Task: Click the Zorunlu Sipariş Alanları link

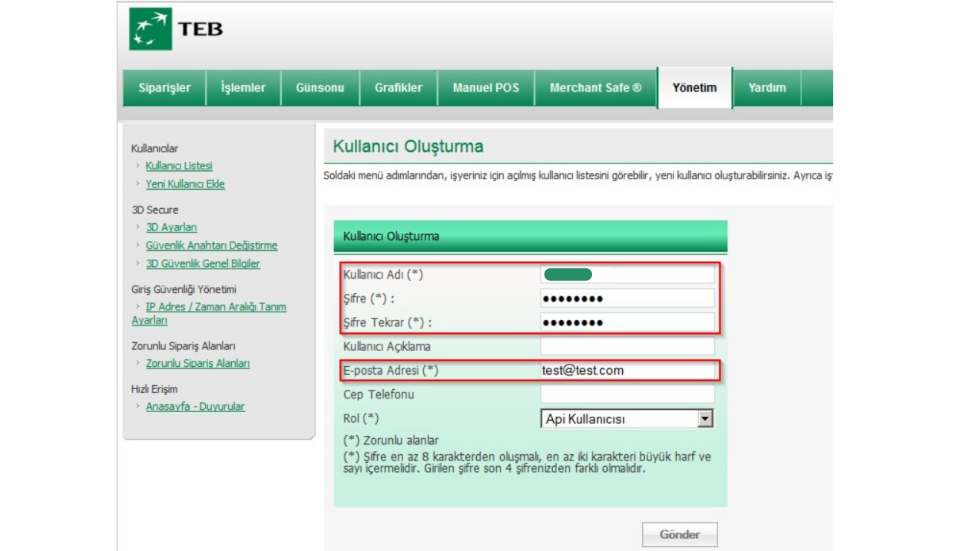Action: (198, 363)
